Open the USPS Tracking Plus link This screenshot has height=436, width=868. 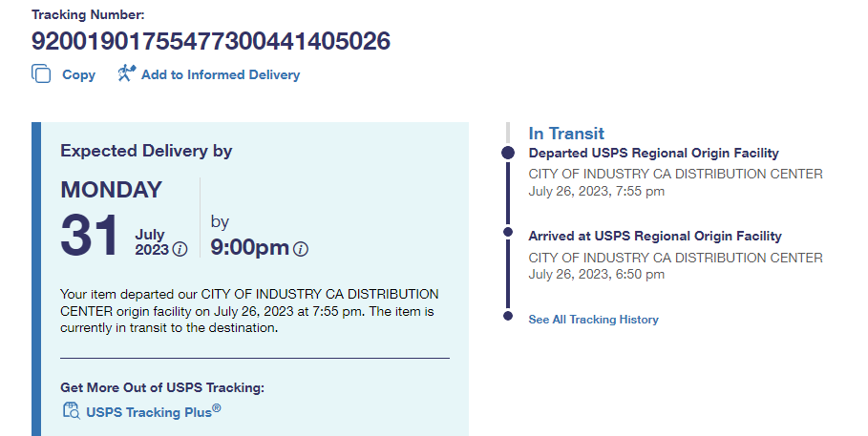(153, 412)
